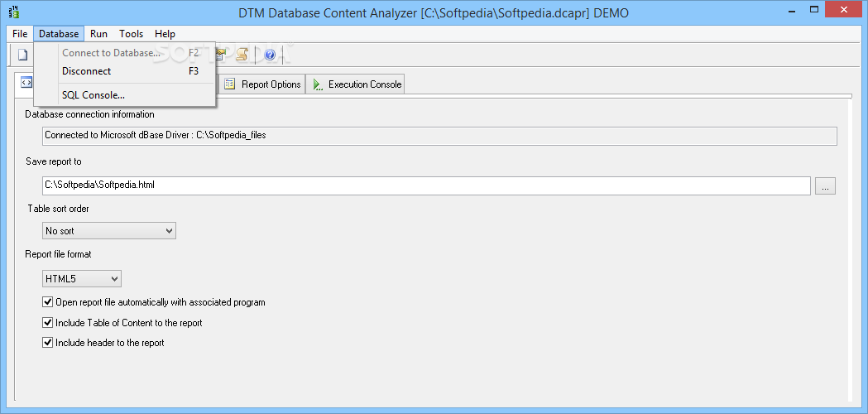Open the File menu

click(x=20, y=34)
